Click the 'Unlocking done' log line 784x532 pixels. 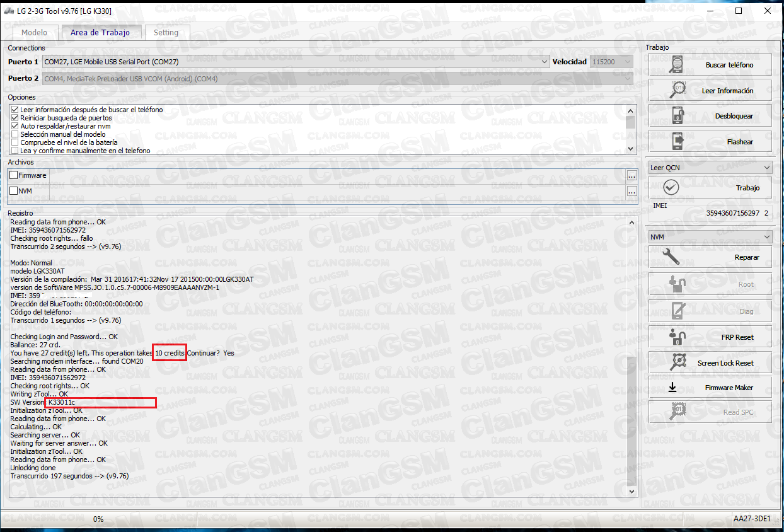tap(33, 468)
